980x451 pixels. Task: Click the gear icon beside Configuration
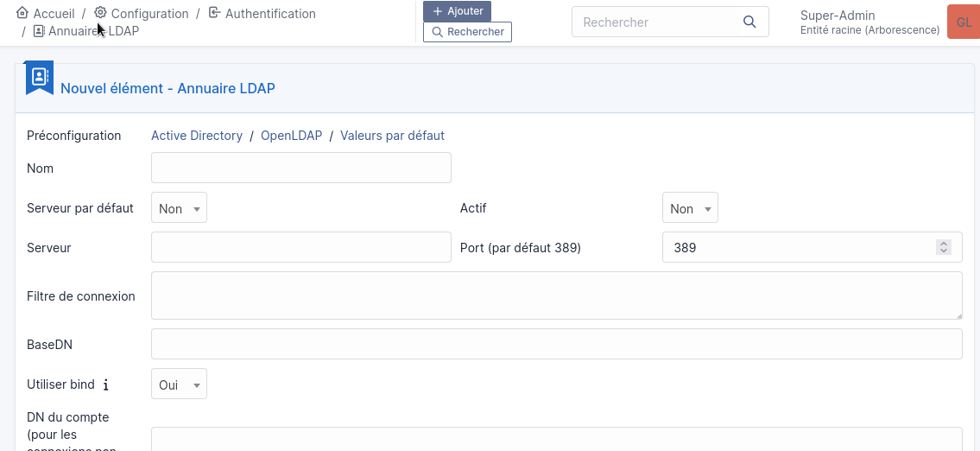click(100, 13)
